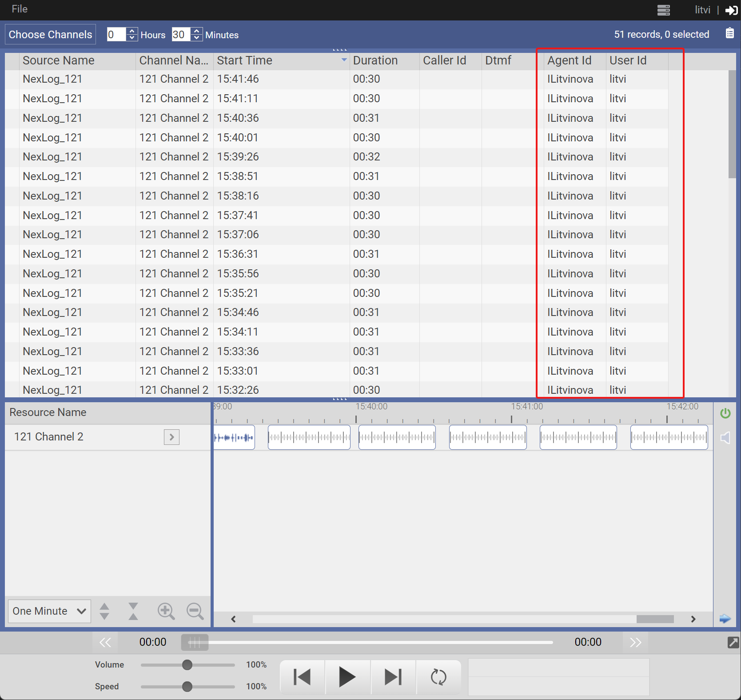Expand the 121 Channel 2 resource arrow
The height and width of the screenshot is (700, 741).
point(171,437)
